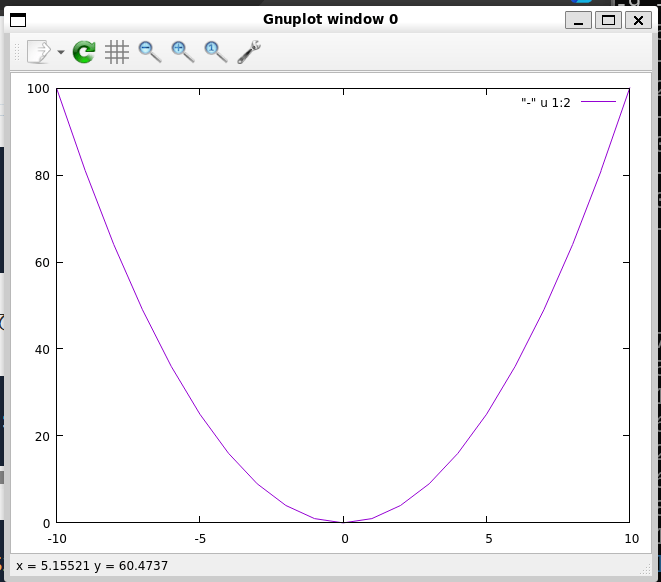
Task: Click the y-axis label 40
Action: pos(42,349)
